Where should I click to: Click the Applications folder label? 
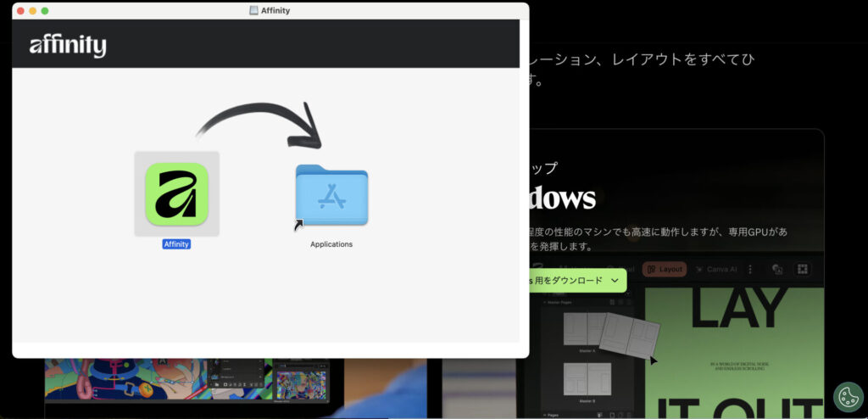[331, 244]
